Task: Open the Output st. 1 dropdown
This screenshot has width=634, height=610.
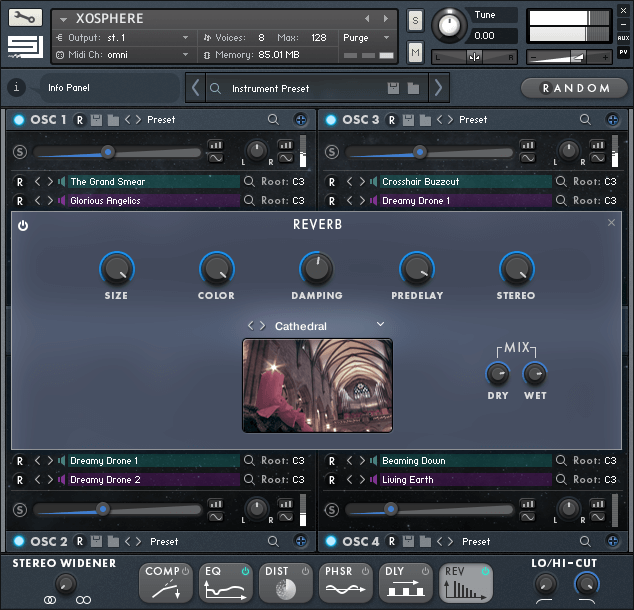Action: click(x=185, y=38)
